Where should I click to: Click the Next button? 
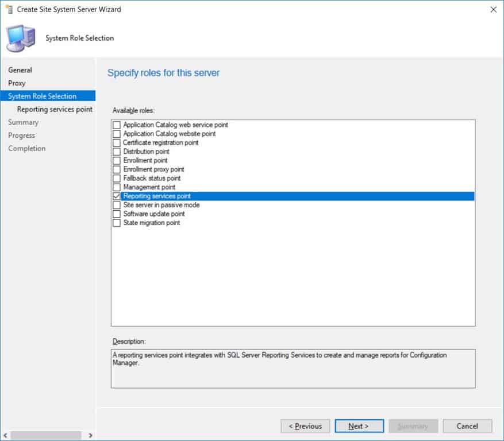click(359, 426)
